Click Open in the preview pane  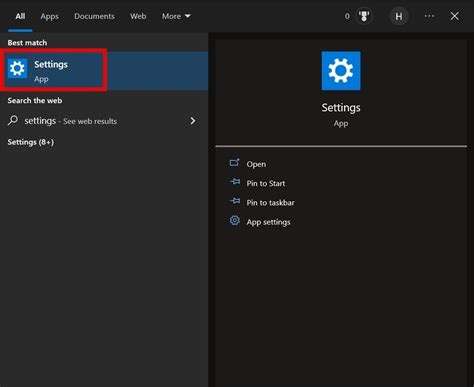click(x=256, y=164)
